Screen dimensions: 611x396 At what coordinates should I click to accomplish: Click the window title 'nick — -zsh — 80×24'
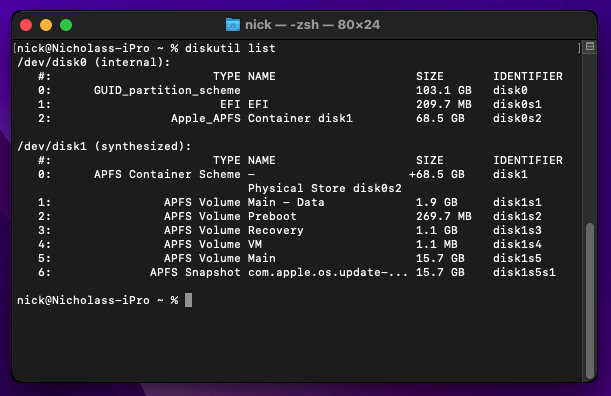[x=313, y=25]
